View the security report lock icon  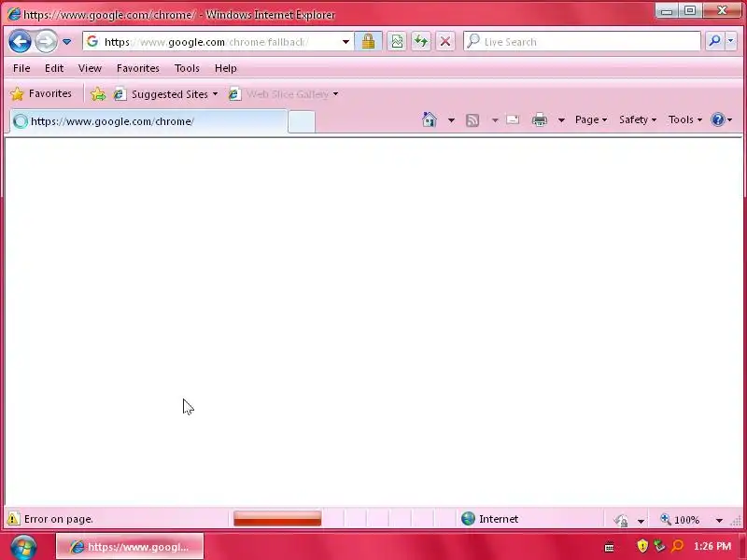click(x=368, y=41)
